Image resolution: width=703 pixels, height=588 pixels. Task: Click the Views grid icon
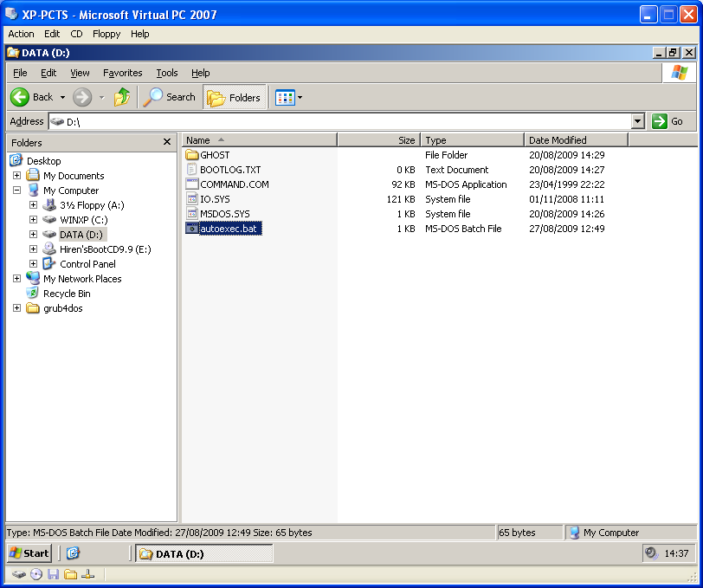[285, 97]
